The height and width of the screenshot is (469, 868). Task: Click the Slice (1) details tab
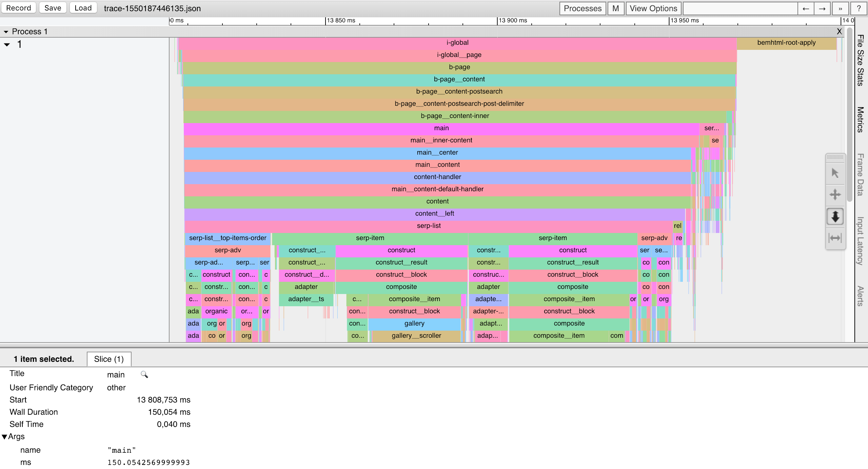[x=107, y=359]
